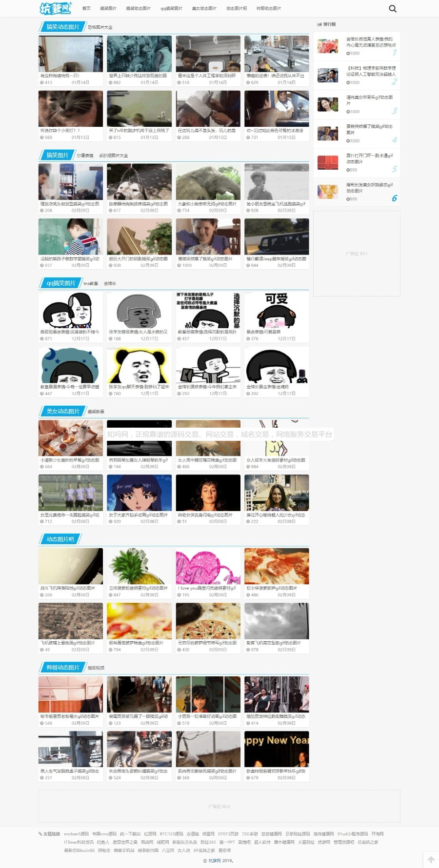Open the qq搞笑图片 nav item
Image resolution: width=439 pixels, height=868 pixels.
[x=171, y=8]
